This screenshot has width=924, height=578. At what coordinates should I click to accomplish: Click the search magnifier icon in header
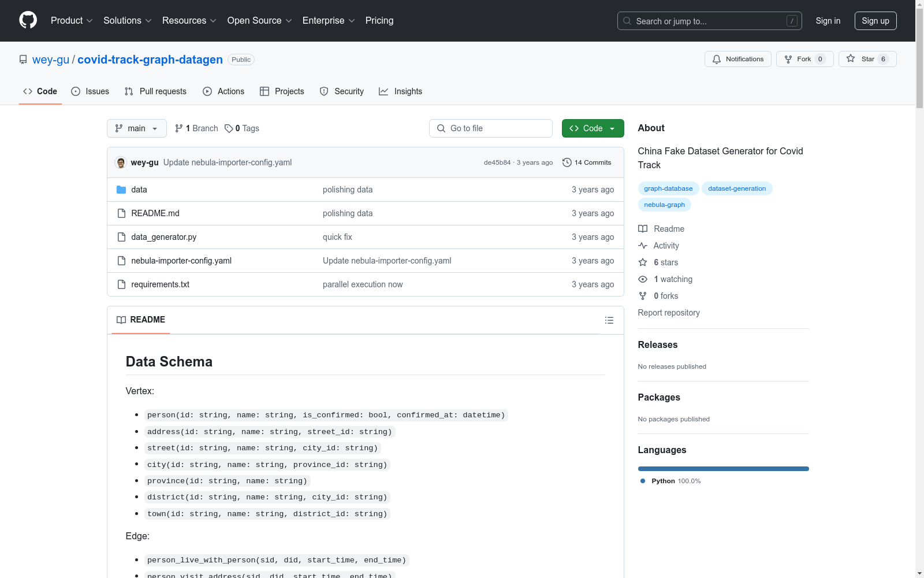[x=627, y=21]
